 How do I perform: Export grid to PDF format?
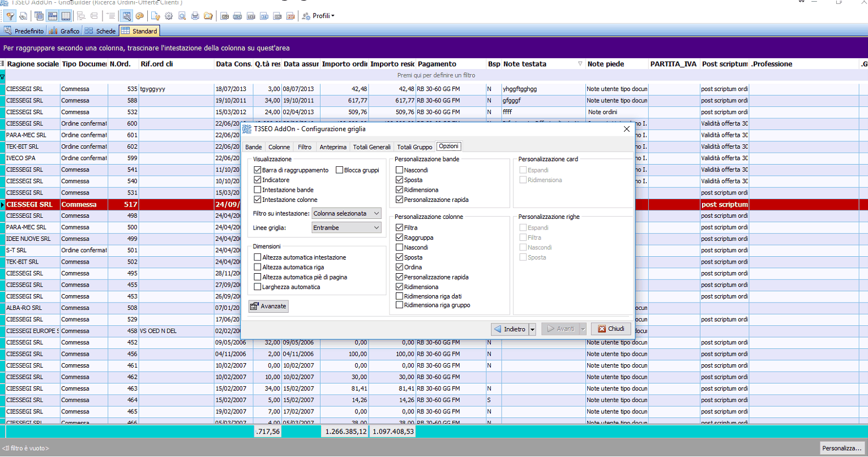(290, 16)
